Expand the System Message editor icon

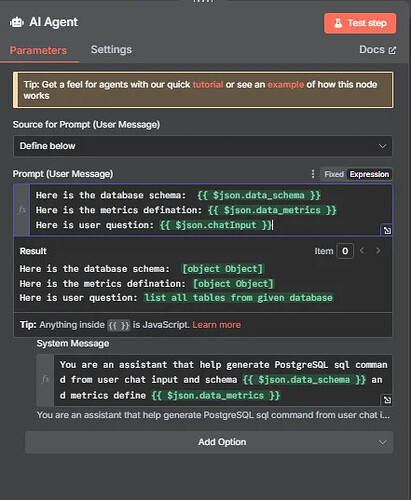[x=387, y=400]
